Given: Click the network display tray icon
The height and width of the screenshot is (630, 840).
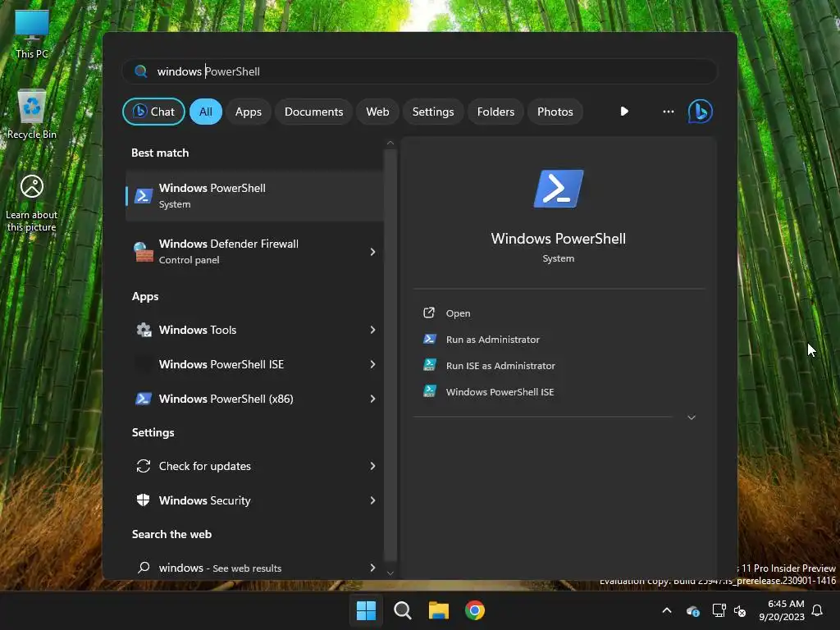Looking at the screenshot, I should click(719, 610).
